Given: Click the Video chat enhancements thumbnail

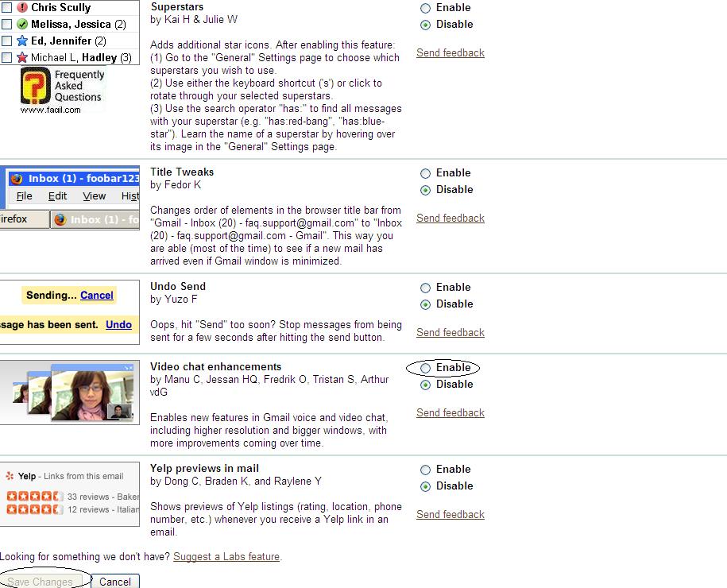Looking at the screenshot, I should point(70,392).
